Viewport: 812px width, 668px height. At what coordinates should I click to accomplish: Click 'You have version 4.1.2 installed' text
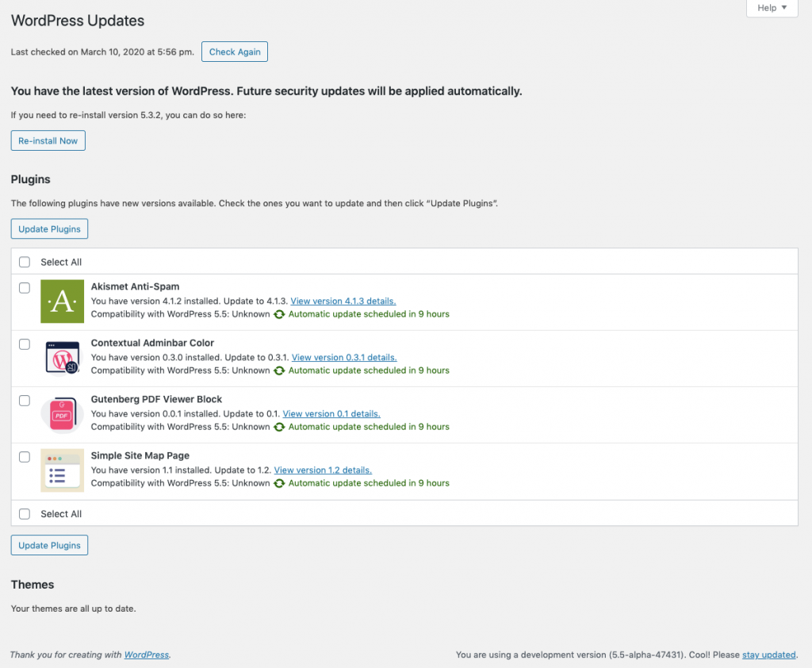pyautogui.click(x=156, y=301)
